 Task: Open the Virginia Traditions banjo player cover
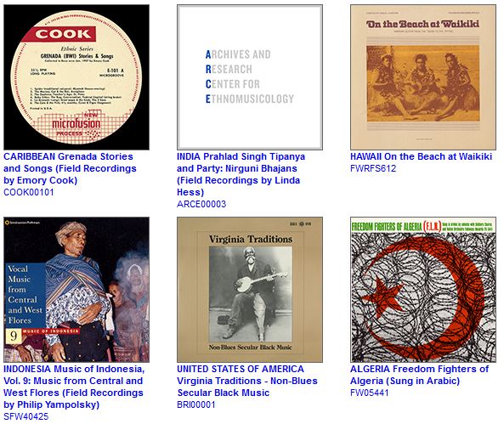250,290
